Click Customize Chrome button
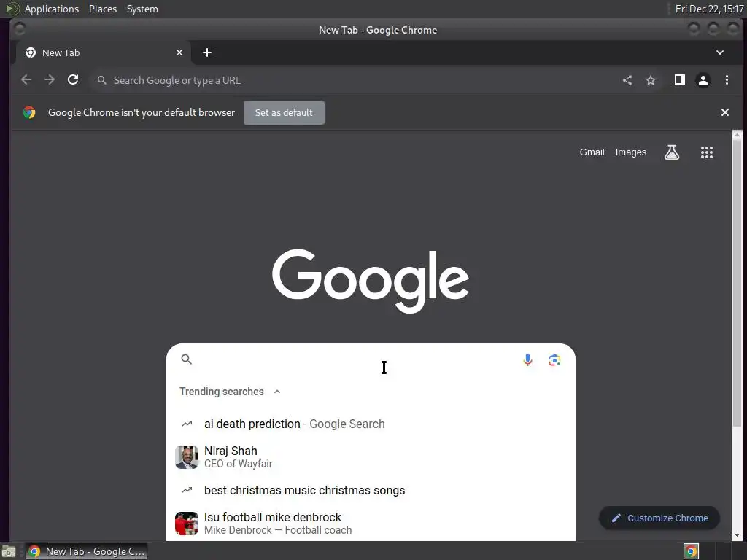The image size is (747, 560). (x=659, y=518)
